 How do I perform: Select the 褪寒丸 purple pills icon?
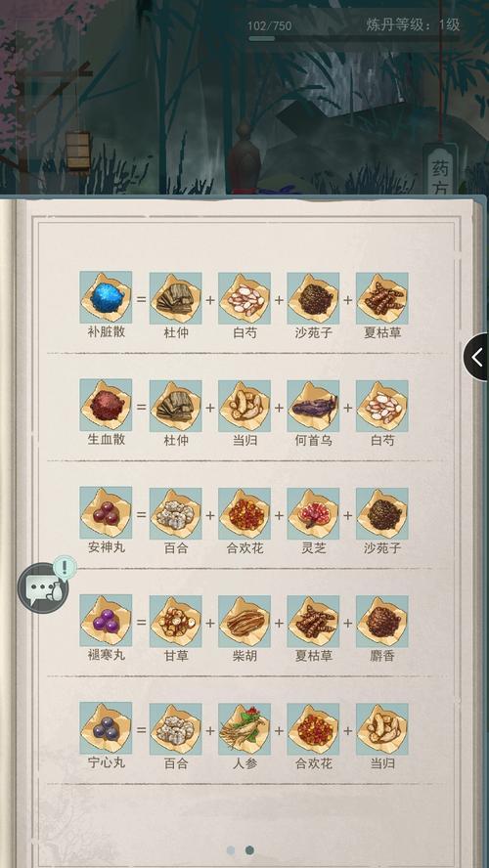[x=106, y=621]
